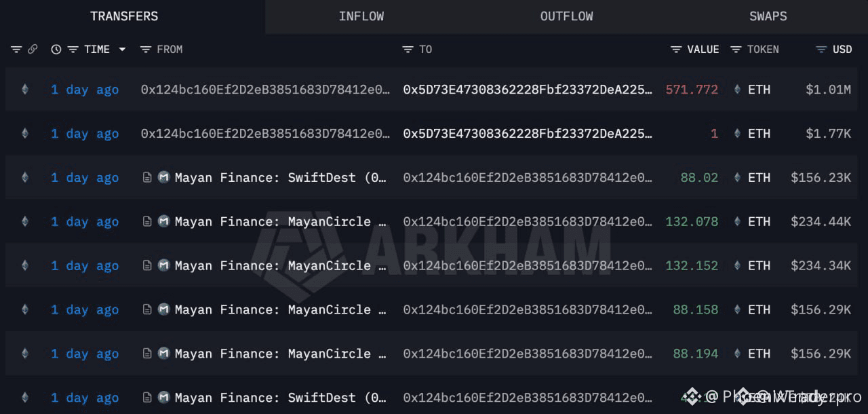This screenshot has width=868, height=414.
Task: Toggle the TIME sort arrow
Action: coord(122,50)
